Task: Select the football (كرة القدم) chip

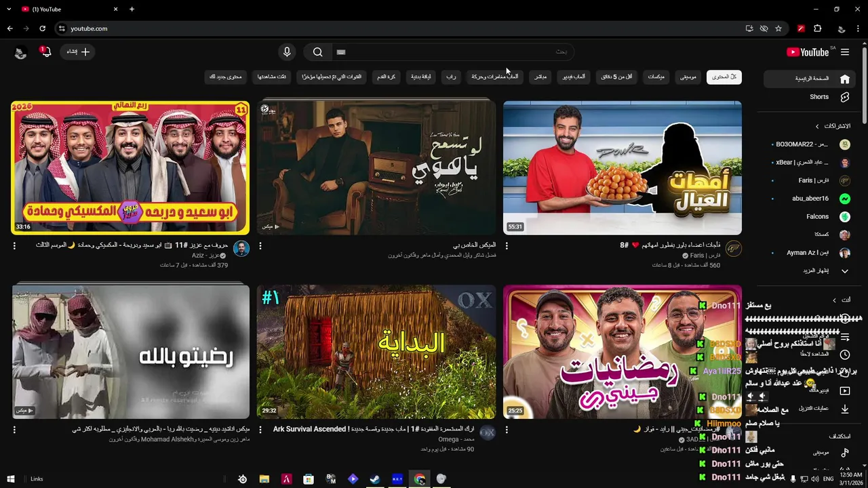Action: 387,77
